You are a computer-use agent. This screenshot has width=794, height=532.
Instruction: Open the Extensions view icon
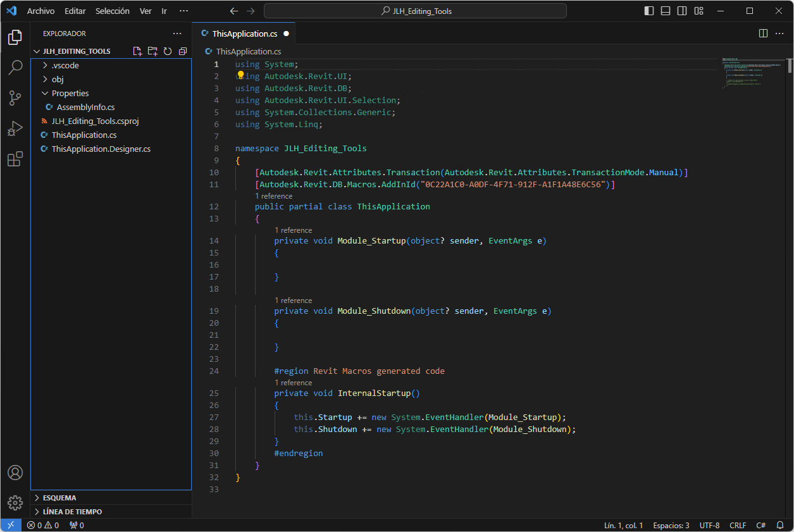coord(15,159)
